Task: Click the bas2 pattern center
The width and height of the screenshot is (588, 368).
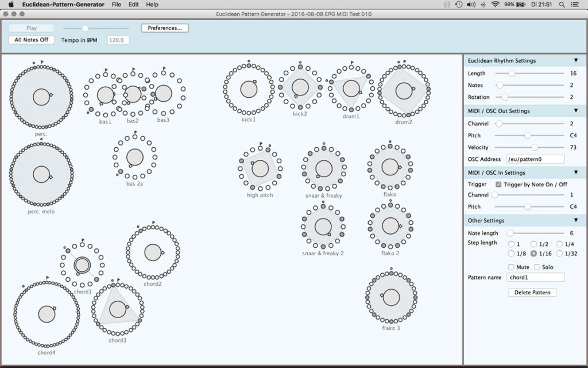Action: point(133,94)
